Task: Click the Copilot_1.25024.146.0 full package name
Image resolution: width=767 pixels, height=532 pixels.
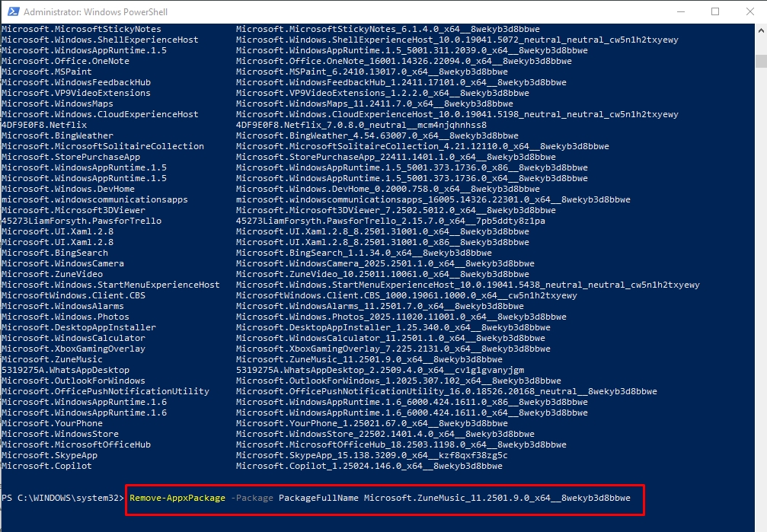Action: [369, 466]
